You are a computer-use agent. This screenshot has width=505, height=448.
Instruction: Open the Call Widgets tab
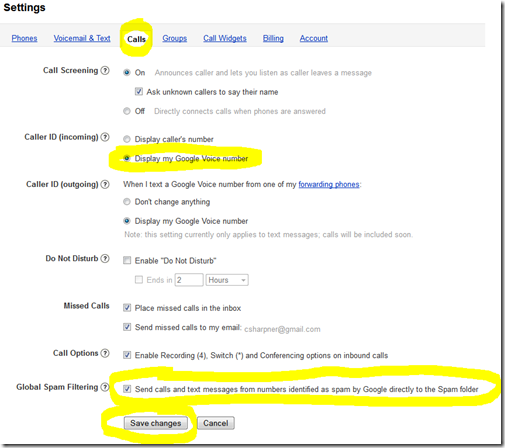click(225, 38)
